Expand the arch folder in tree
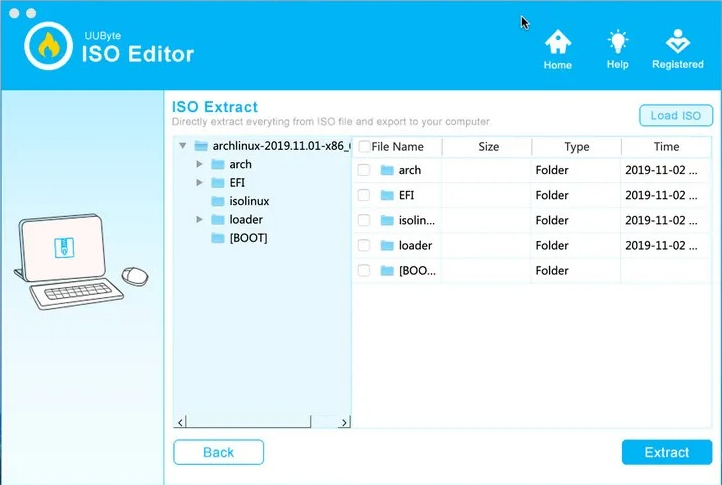 pyautogui.click(x=200, y=164)
